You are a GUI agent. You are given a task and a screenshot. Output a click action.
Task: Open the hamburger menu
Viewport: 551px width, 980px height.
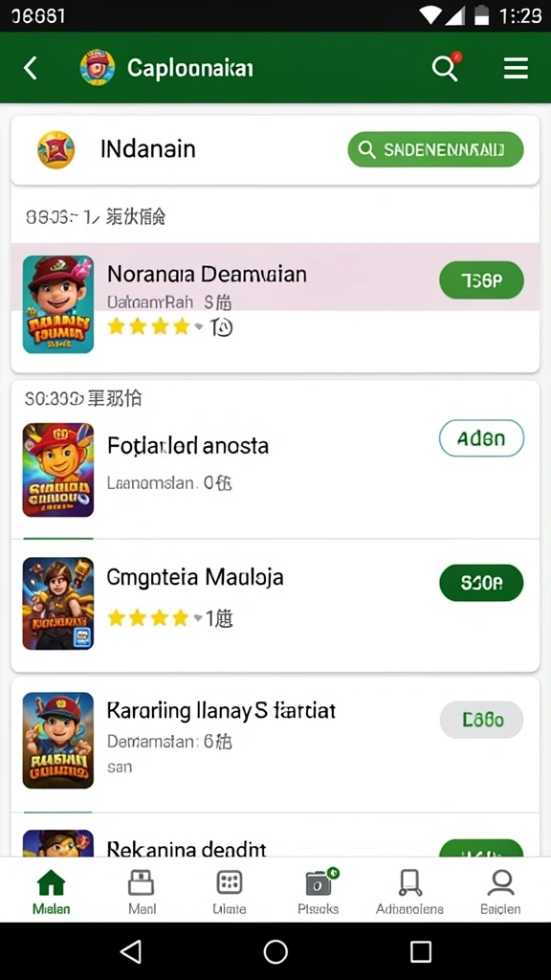click(516, 68)
